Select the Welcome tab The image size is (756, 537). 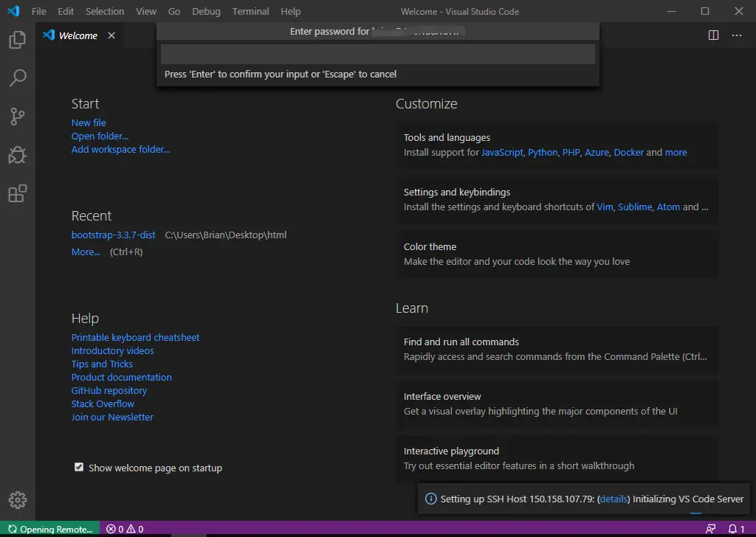tap(78, 35)
